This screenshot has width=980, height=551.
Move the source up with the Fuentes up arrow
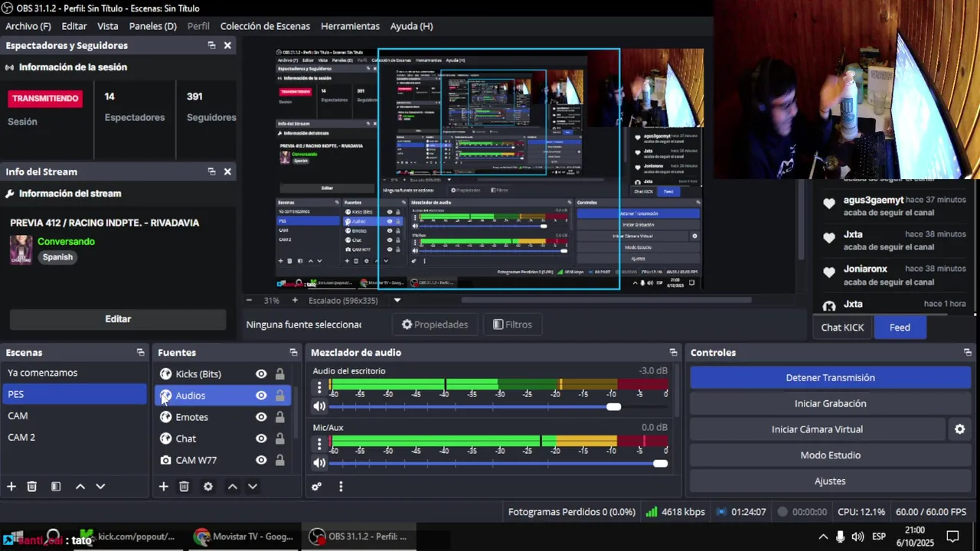(x=232, y=487)
